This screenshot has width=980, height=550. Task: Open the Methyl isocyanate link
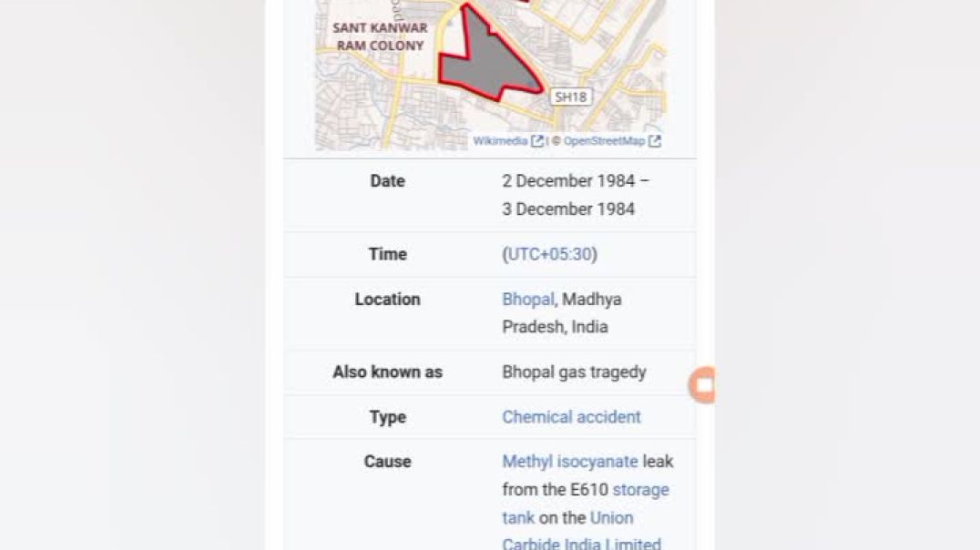[568, 462]
